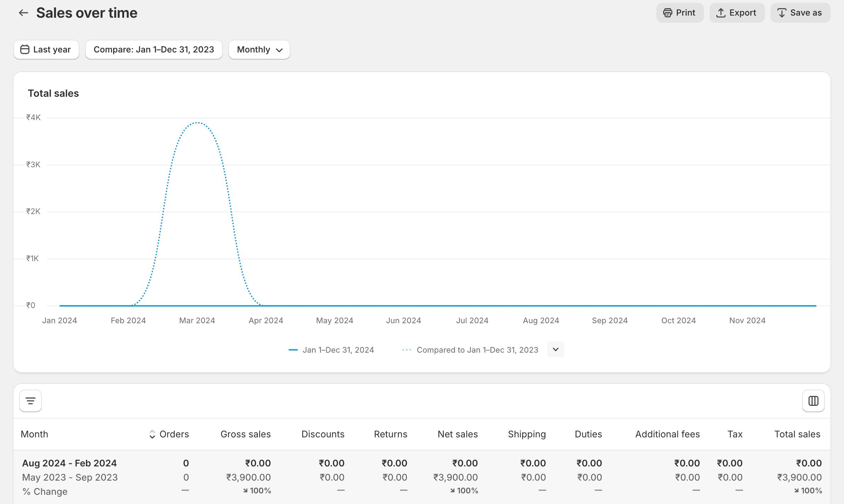Click the Additional fees column header
Screen dimensions: 844x504
tap(667, 434)
